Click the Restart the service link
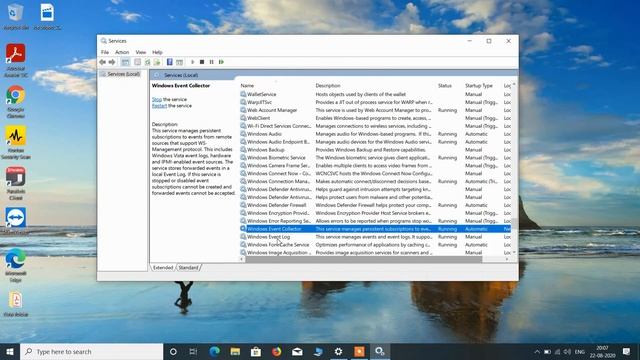Screen dimensions: 640x360 pyautogui.click(x=159, y=106)
